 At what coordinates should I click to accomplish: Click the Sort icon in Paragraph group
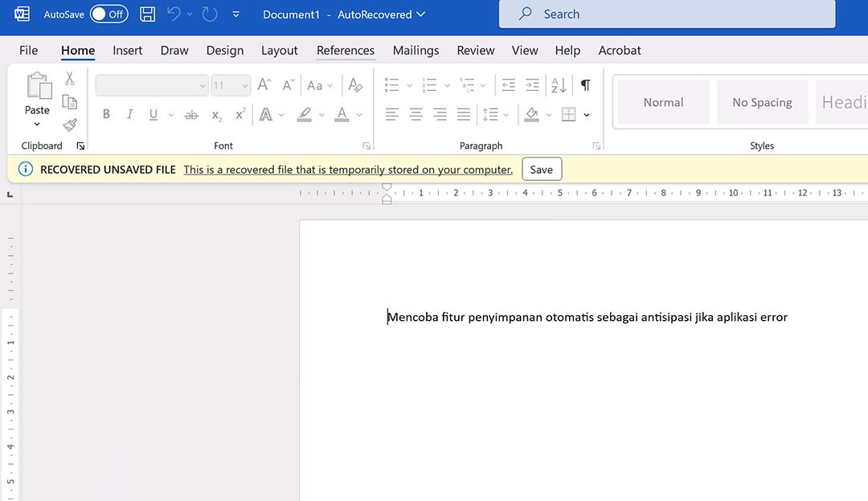tap(558, 84)
